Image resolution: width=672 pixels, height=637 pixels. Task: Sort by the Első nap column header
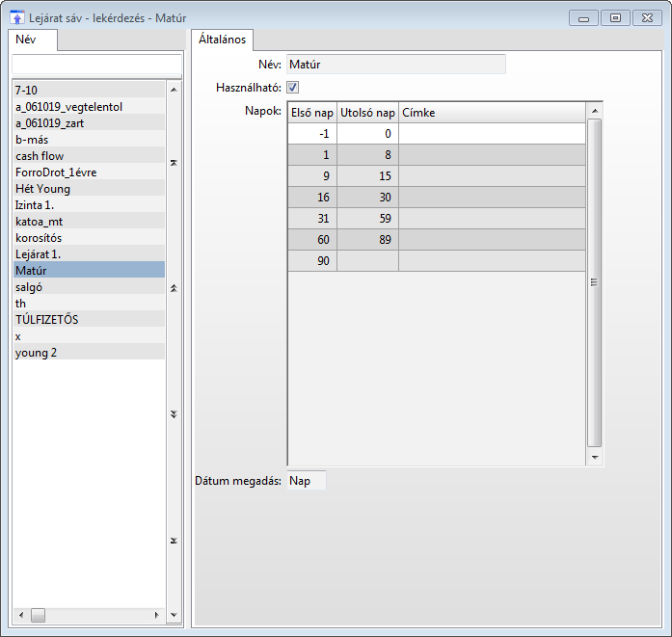311,113
